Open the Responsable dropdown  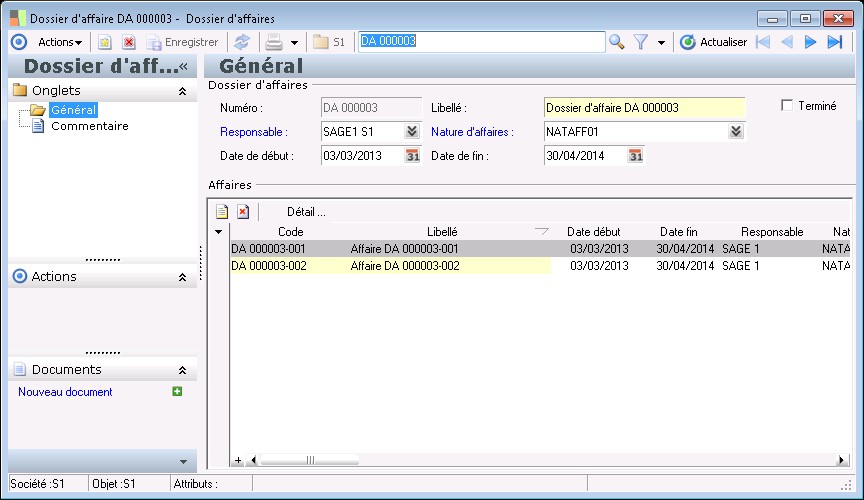pyautogui.click(x=412, y=131)
